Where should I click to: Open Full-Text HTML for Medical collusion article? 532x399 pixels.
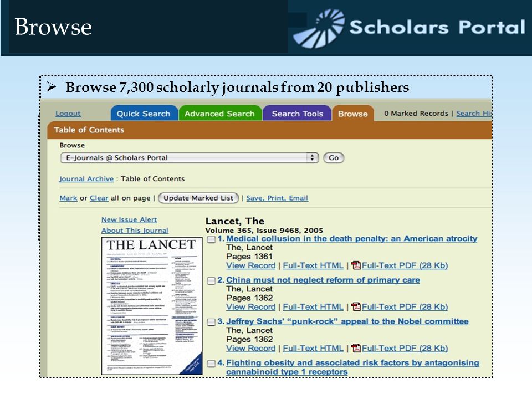tap(313, 265)
